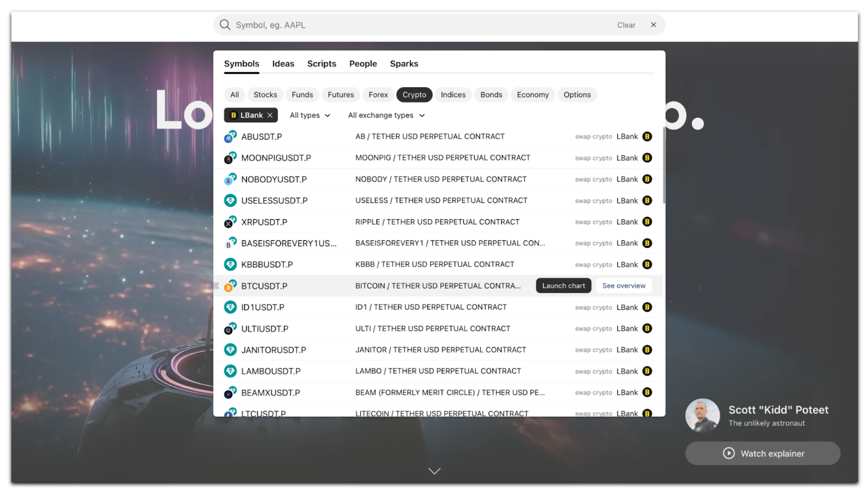Click the BEAMXUSDT.P coin icon

click(231, 393)
